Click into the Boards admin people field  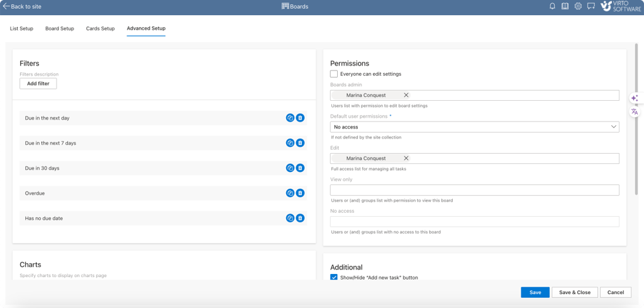(x=474, y=95)
